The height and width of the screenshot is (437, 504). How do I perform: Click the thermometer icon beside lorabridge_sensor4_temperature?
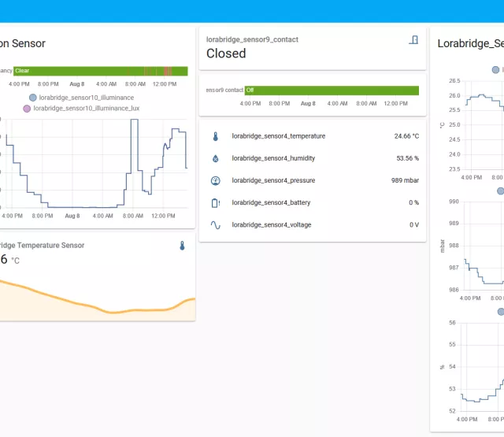coord(215,136)
